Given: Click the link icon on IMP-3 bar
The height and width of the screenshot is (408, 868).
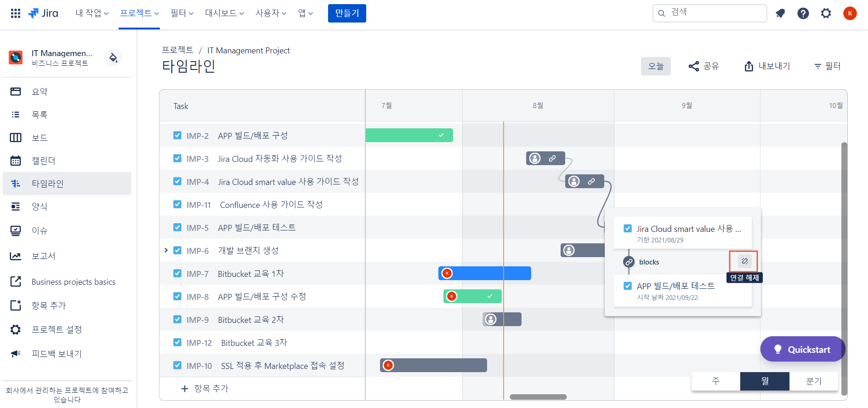Looking at the screenshot, I should [x=552, y=158].
